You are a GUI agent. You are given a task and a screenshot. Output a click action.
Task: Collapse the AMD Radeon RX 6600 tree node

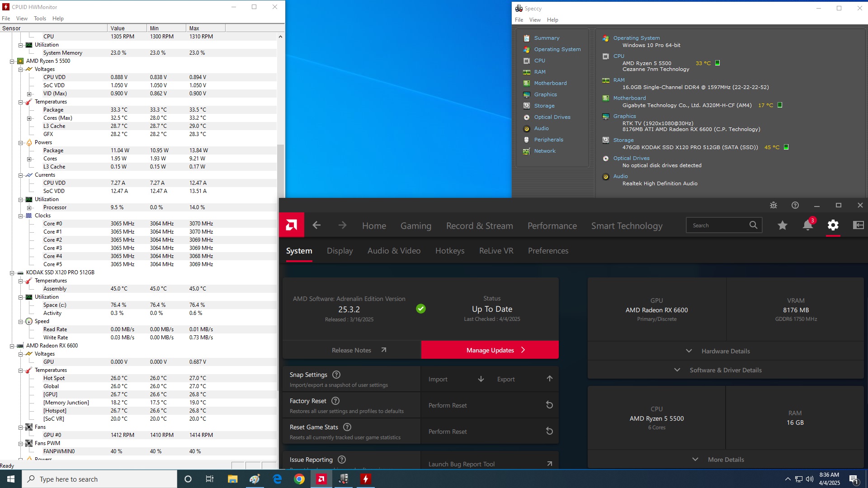12,346
